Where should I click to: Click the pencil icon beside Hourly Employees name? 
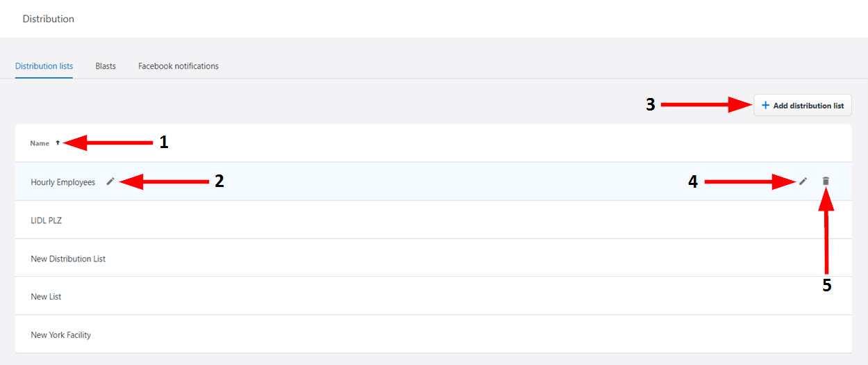(110, 181)
